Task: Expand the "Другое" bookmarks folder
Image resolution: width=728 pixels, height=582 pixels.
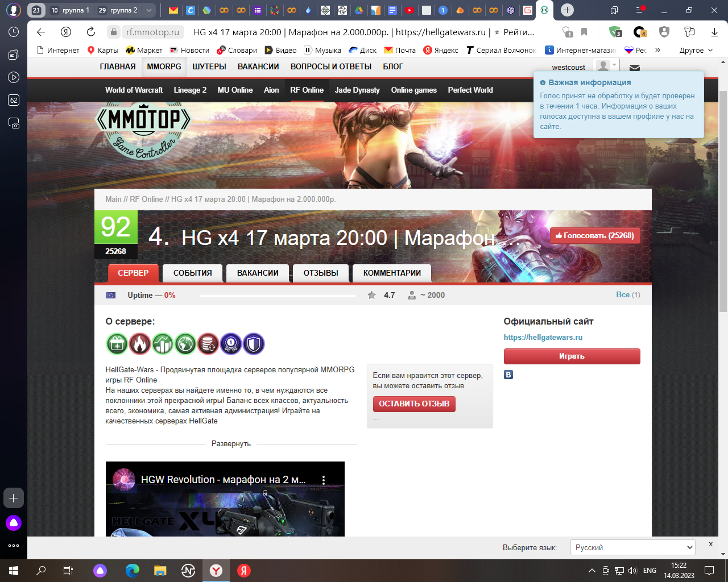Action: 696,50
